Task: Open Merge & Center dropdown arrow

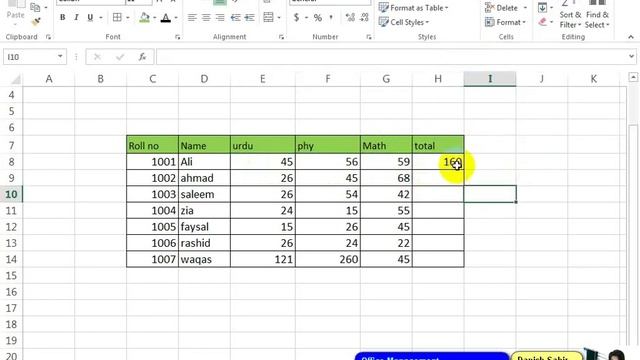Action: [279, 18]
